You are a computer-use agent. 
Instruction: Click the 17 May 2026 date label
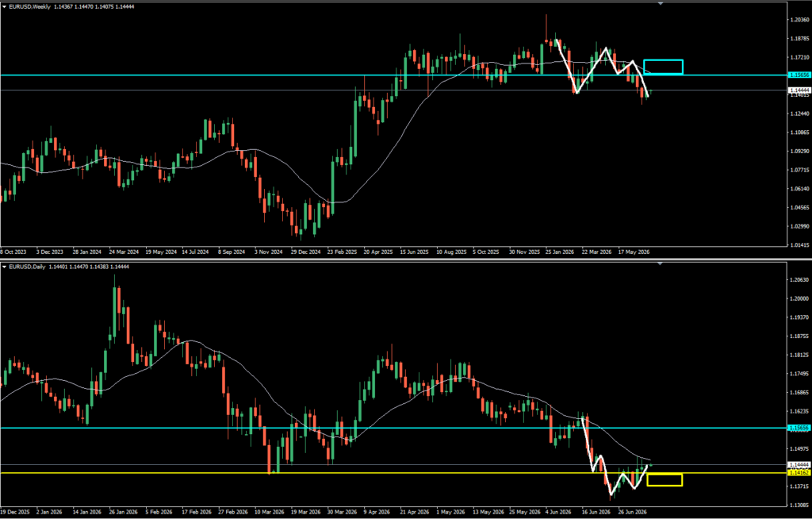634,252
